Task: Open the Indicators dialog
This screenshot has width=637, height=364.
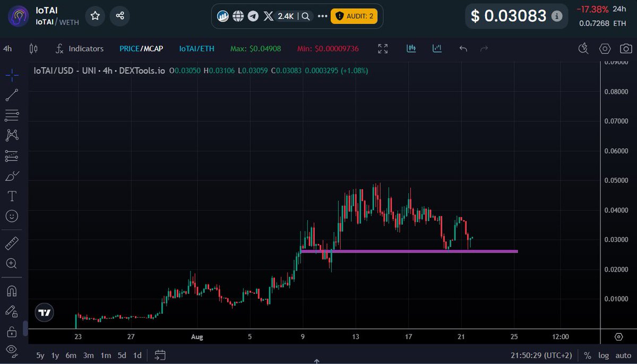Action: coord(79,48)
